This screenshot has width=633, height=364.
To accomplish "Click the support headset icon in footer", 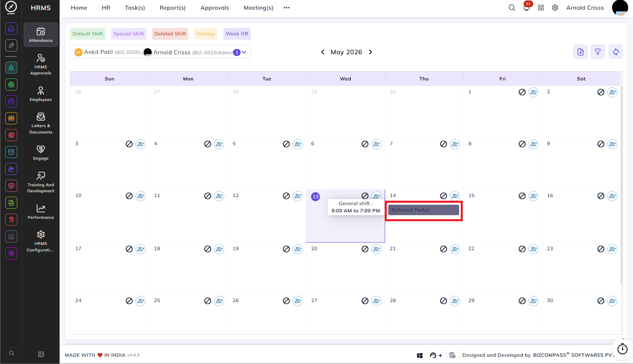I will (433, 355).
